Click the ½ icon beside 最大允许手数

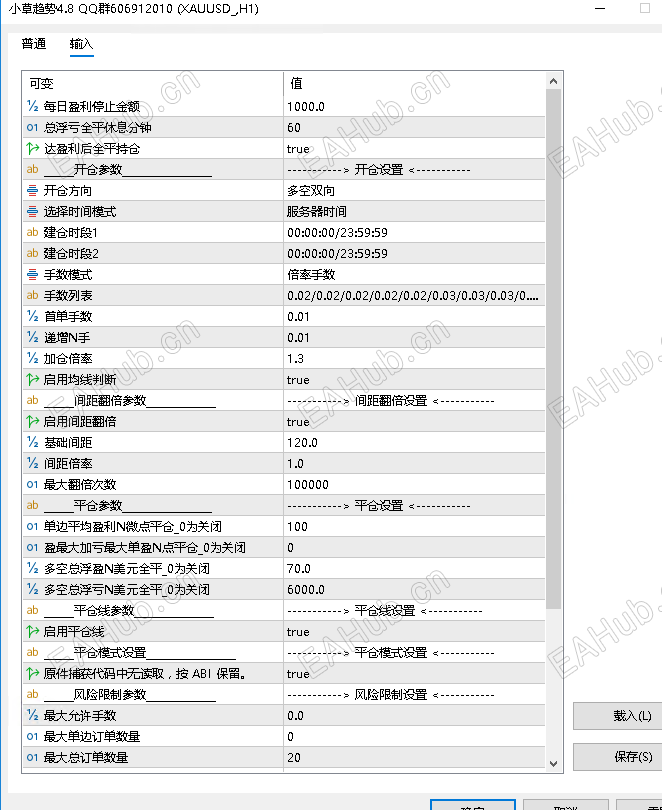[33, 715]
